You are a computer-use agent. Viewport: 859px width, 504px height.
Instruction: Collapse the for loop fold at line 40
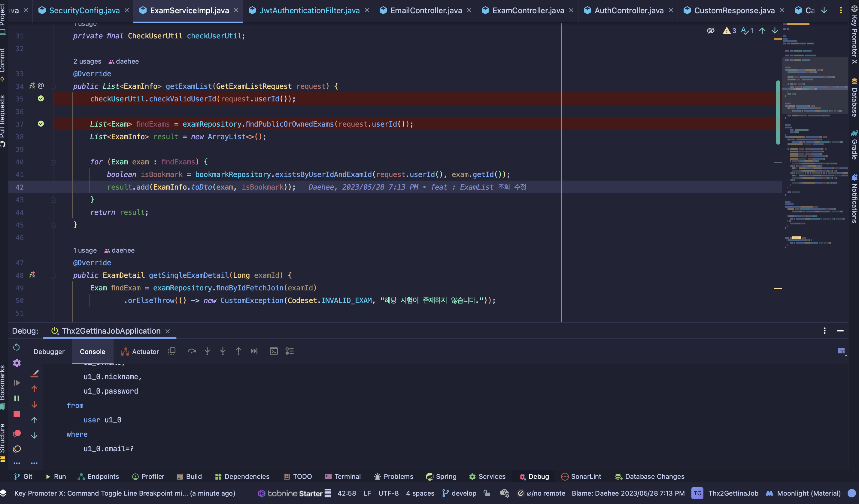tap(53, 162)
